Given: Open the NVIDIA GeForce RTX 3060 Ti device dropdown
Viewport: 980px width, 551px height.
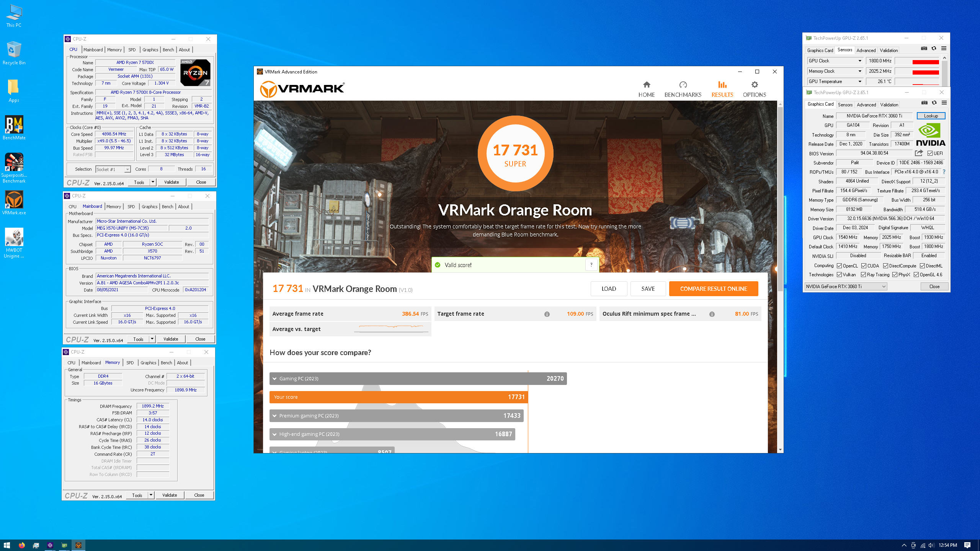Looking at the screenshot, I should coord(846,287).
